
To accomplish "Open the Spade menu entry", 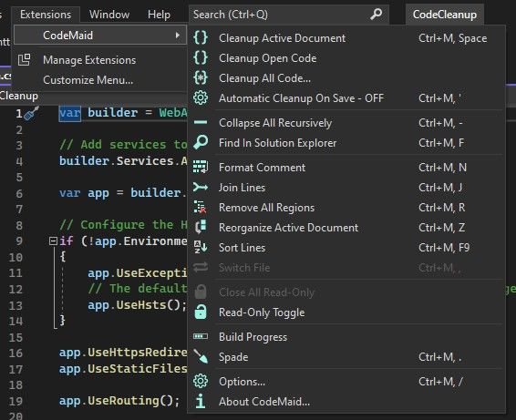I will [346, 357].
